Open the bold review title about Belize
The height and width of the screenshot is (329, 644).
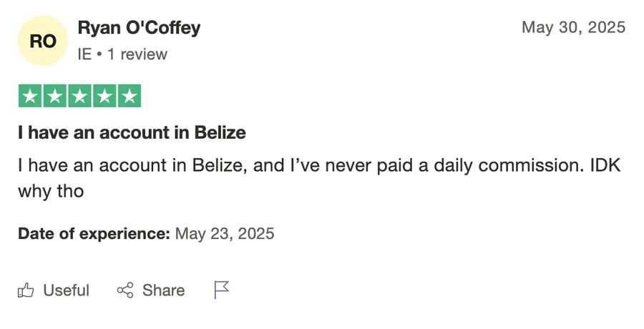coord(132,132)
